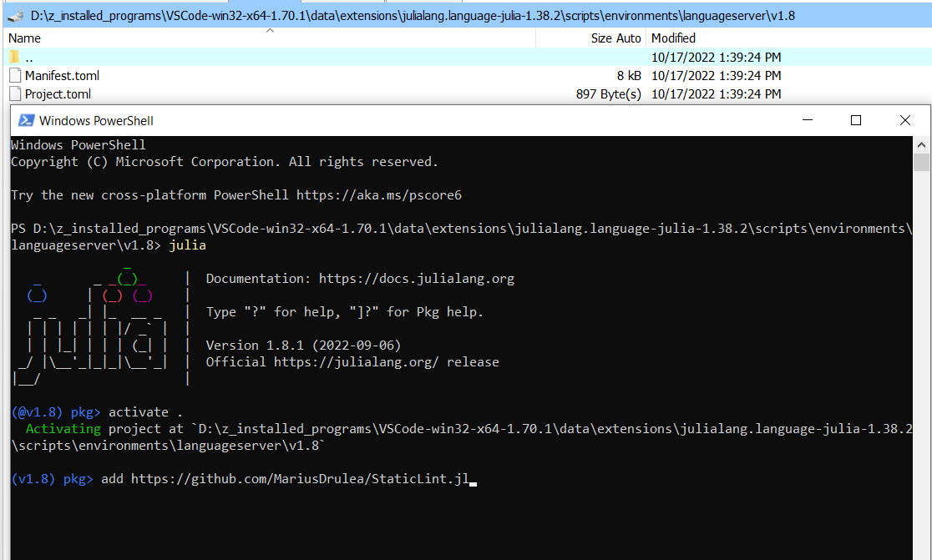The width and height of the screenshot is (932, 560).
Task: Close the PowerShell window
Action: click(x=904, y=120)
